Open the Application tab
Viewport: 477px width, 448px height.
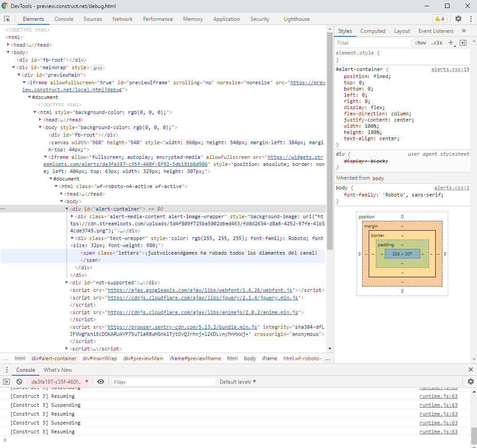pos(226,19)
